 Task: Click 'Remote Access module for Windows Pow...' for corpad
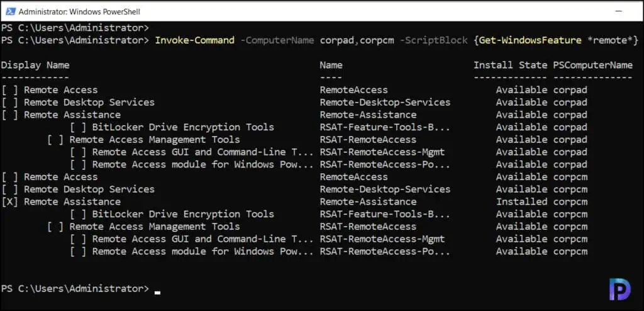(x=203, y=164)
